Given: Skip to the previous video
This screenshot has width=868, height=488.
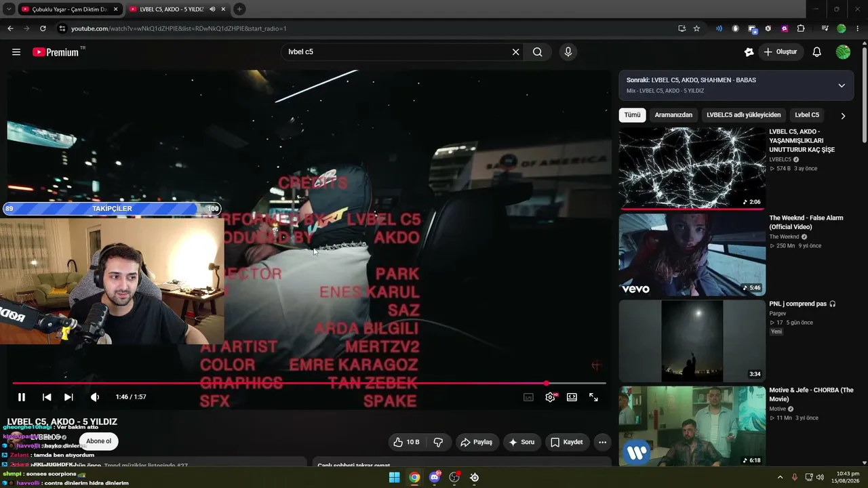Looking at the screenshot, I should click(47, 397).
